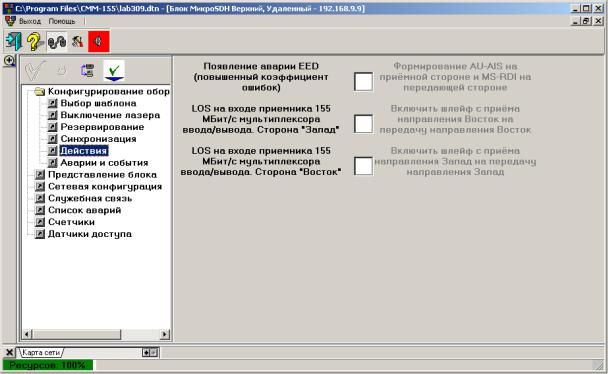This screenshot has width=608, height=374.
Task: Click folder icon of Конфигурирование node
Action: tap(39, 91)
